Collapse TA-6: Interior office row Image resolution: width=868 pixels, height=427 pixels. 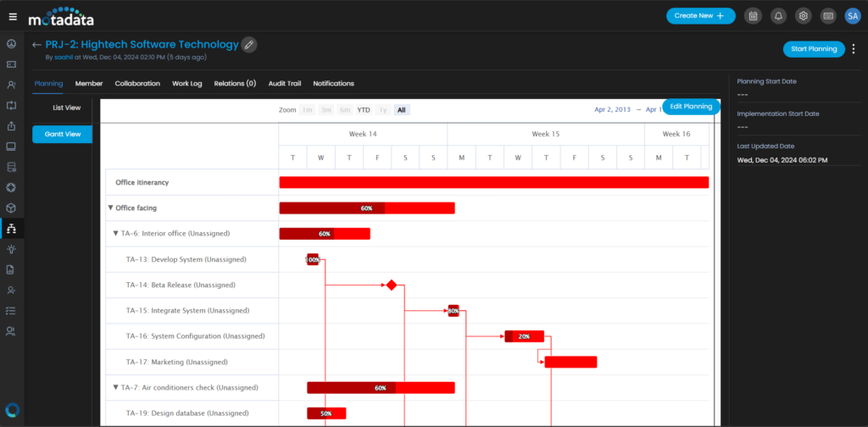point(115,234)
